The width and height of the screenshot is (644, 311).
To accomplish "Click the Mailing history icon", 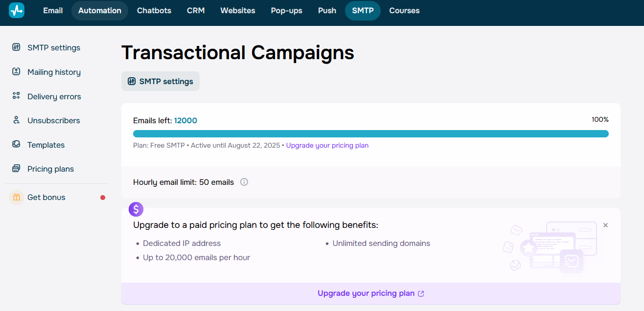I will [x=16, y=72].
